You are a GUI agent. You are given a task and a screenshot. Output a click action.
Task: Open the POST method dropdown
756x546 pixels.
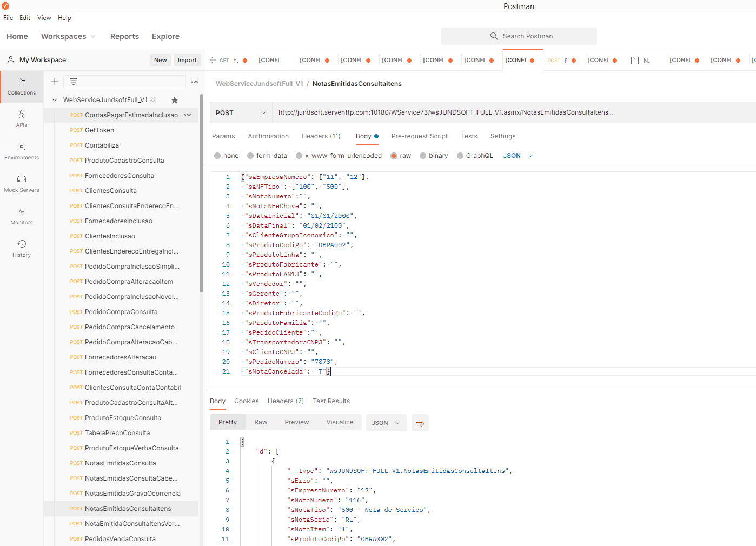point(241,112)
